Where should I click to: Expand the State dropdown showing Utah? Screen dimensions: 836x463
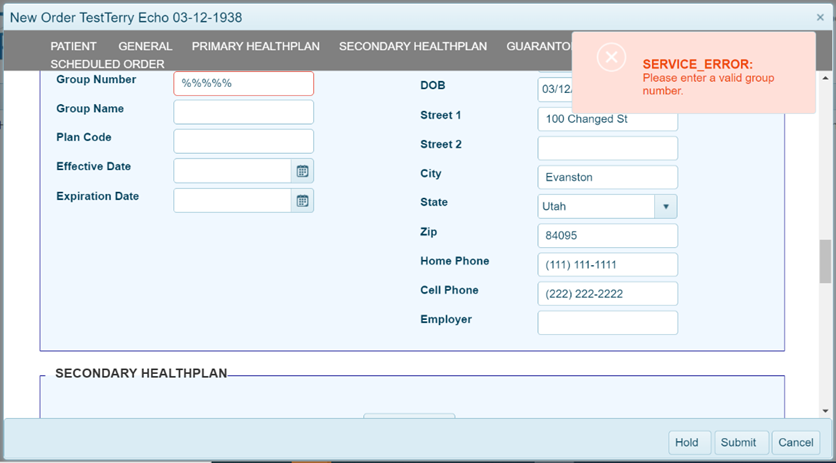pyautogui.click(x=665, y=206)
